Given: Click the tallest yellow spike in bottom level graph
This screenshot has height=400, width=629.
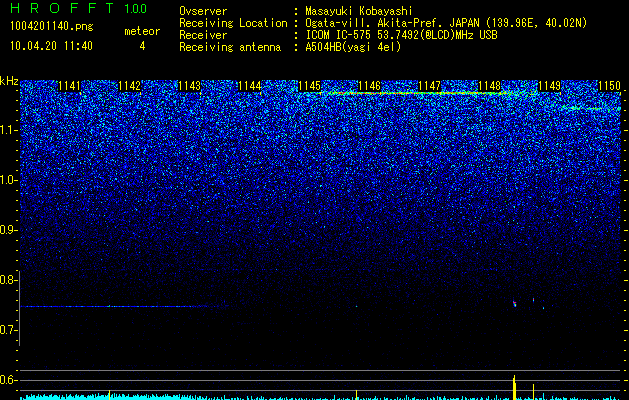Looking at the screenshot, I should pos(514,387).
